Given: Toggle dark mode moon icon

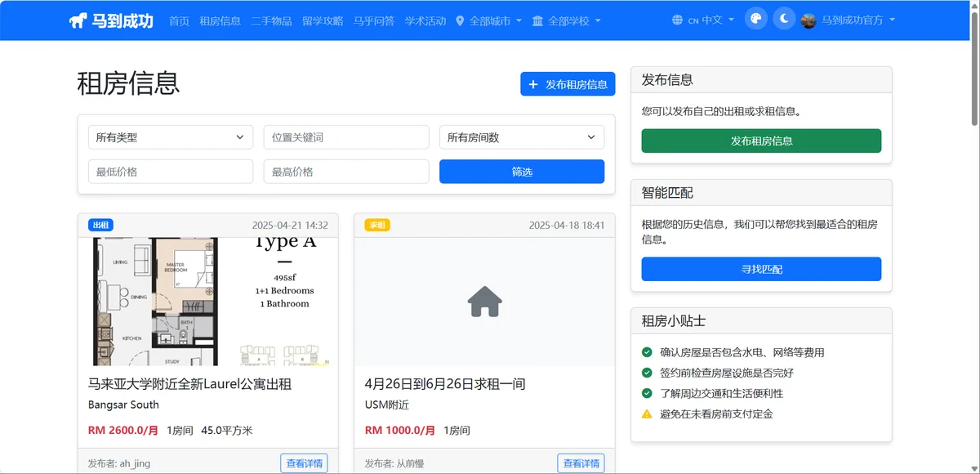Looking at the screenshot, I should (784, 20).
